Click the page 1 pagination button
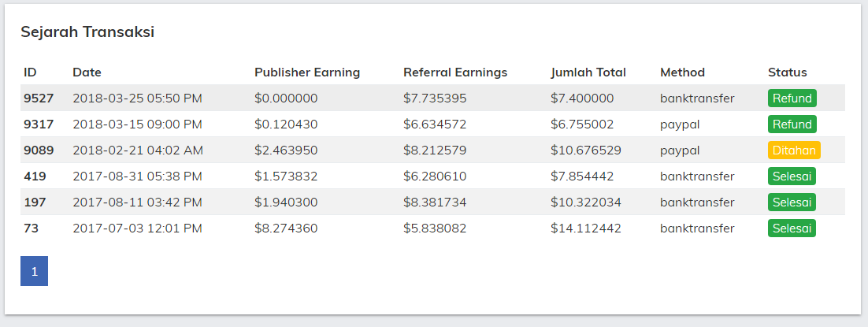 coord(35,271)
